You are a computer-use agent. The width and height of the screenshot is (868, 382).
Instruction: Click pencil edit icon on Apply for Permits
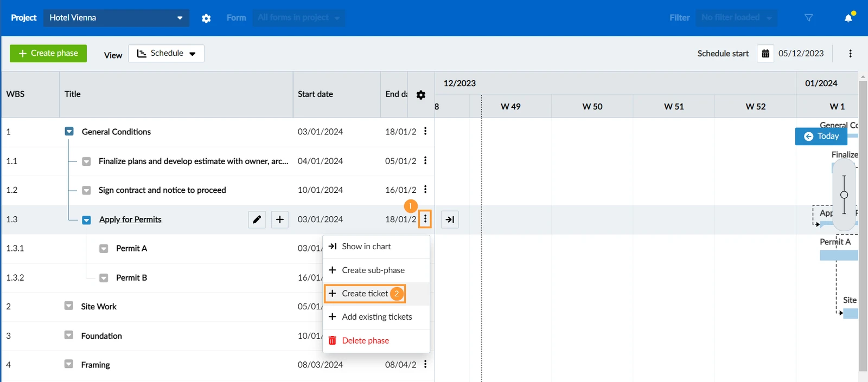pyautogui.click(x=257, y=219)
